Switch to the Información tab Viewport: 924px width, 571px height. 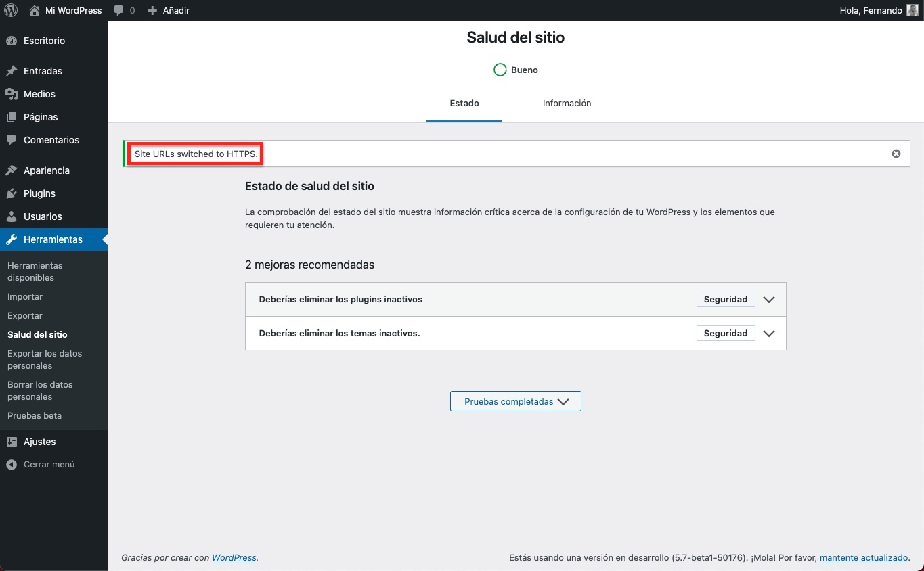point(567,104)
